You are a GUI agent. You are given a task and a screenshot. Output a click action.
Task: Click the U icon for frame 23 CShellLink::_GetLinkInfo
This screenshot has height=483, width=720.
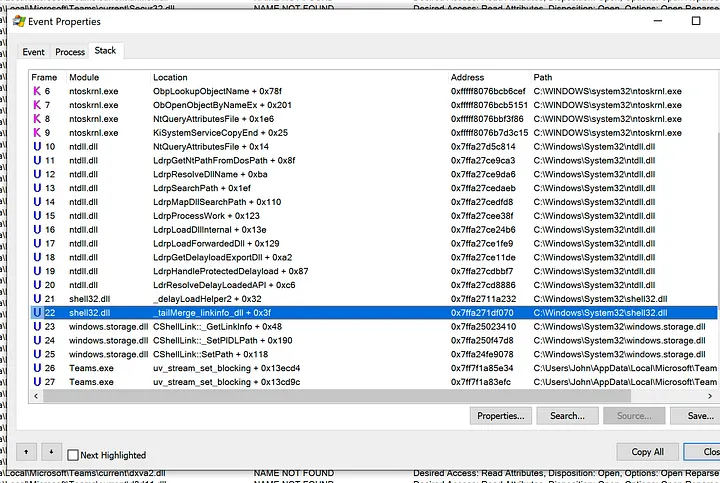point(37,326)
